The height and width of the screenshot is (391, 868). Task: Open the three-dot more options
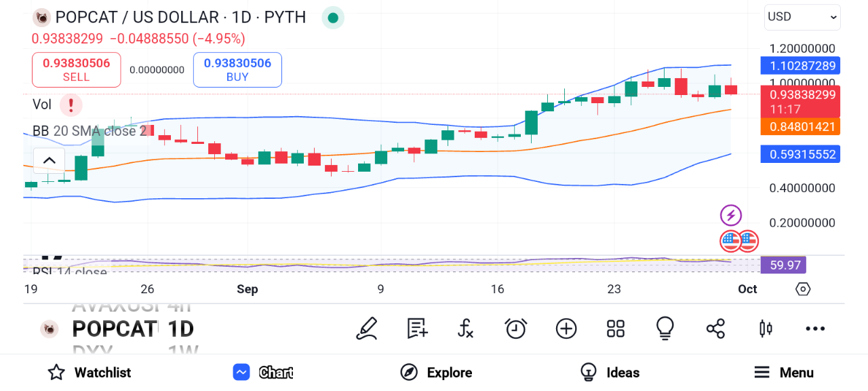[815, 329]
